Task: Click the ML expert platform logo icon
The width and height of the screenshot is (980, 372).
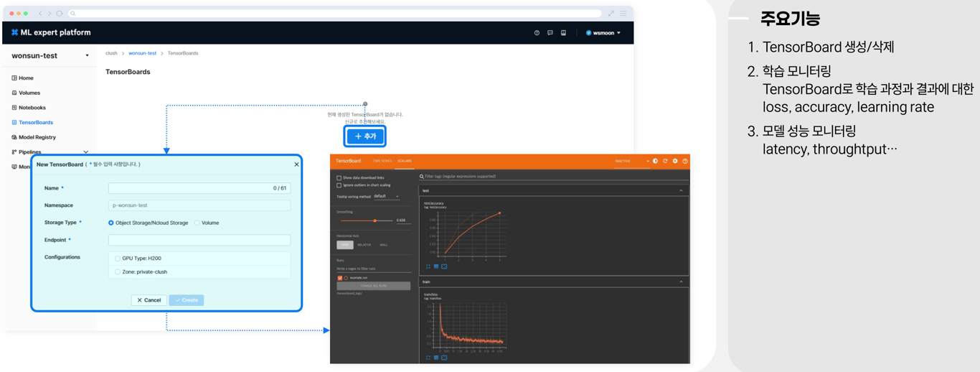Action: 14,32
